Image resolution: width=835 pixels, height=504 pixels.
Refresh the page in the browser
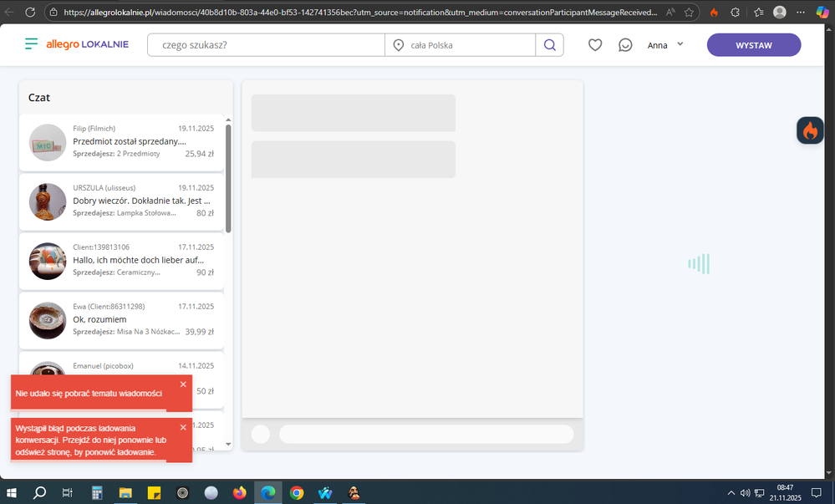(x=30, y=13)
